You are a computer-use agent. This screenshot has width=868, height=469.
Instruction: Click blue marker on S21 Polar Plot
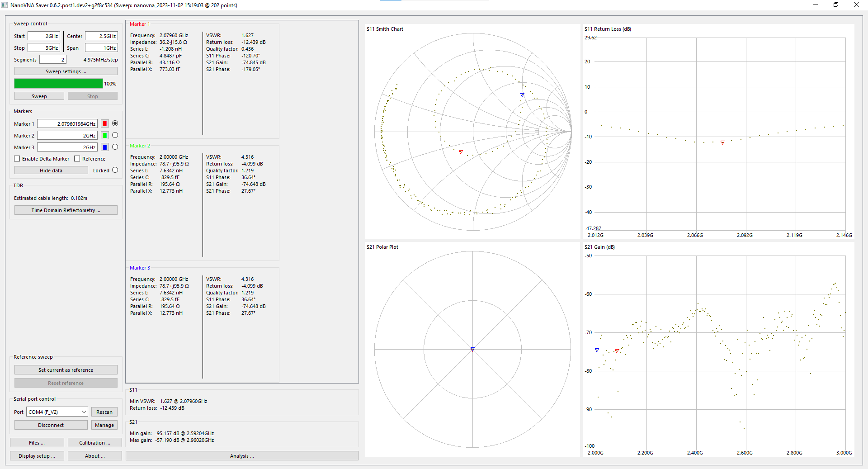click(x=472, y=349)
